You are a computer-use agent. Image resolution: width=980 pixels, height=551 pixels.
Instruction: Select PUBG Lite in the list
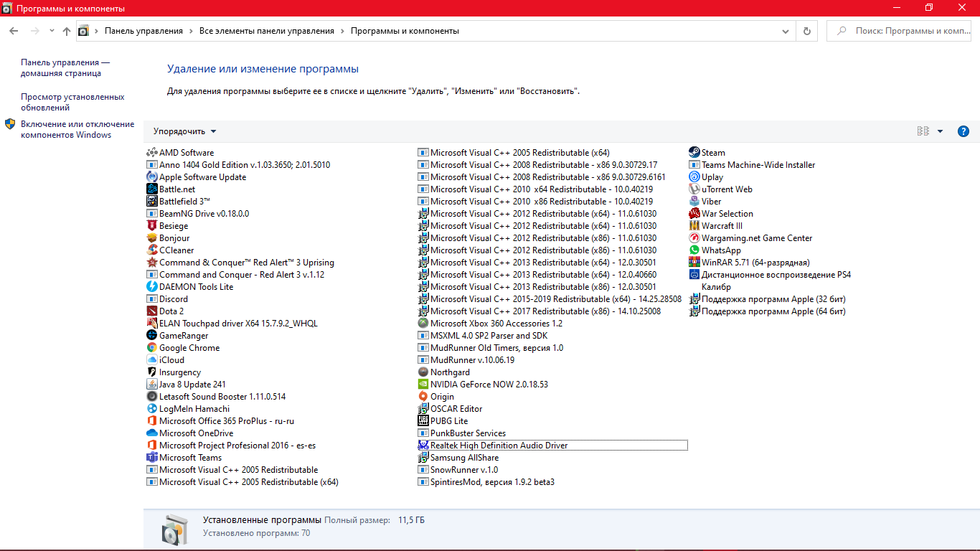(x=443, y=421)
